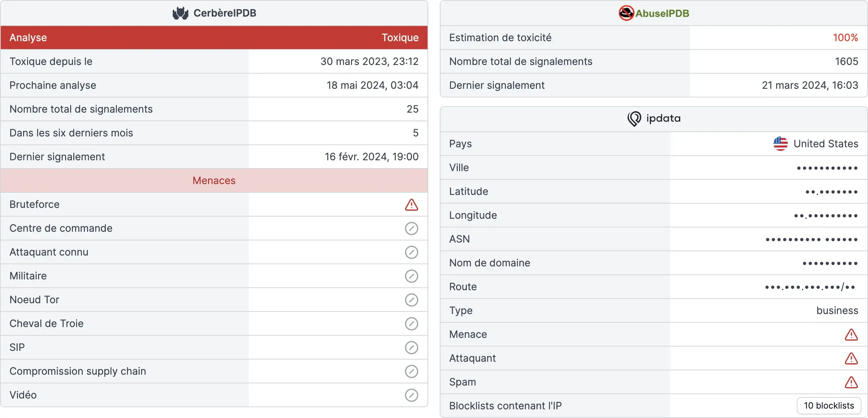Screen dimensions: 868x418
Task: Click the Cheval de Troie disabled icon
Action: point(411,324)
